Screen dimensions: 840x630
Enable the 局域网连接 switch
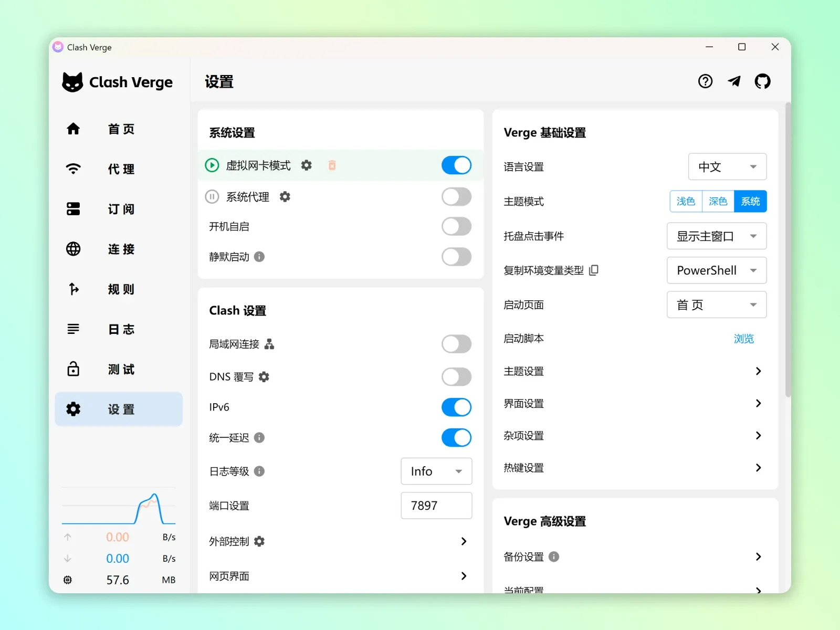click(456, 344)
